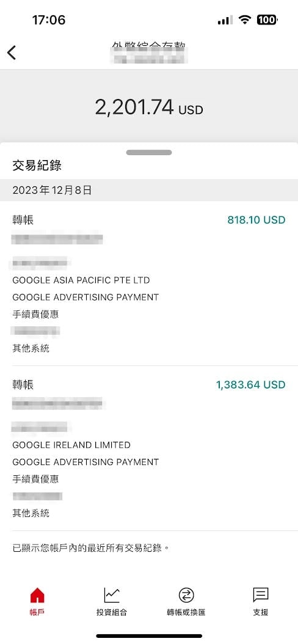Screen dimensions: 298x644
Task: Tap the 交易紀錄 section header
Action: (x=37, y=166)
